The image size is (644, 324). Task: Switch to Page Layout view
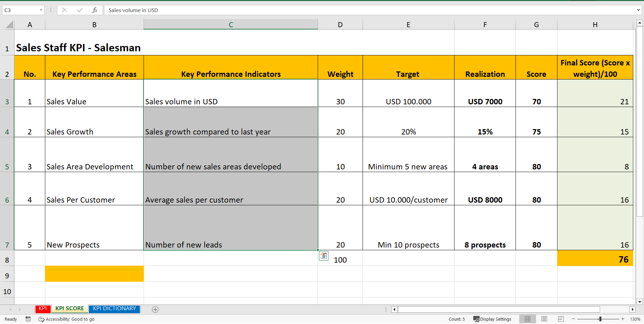point(544,319)
